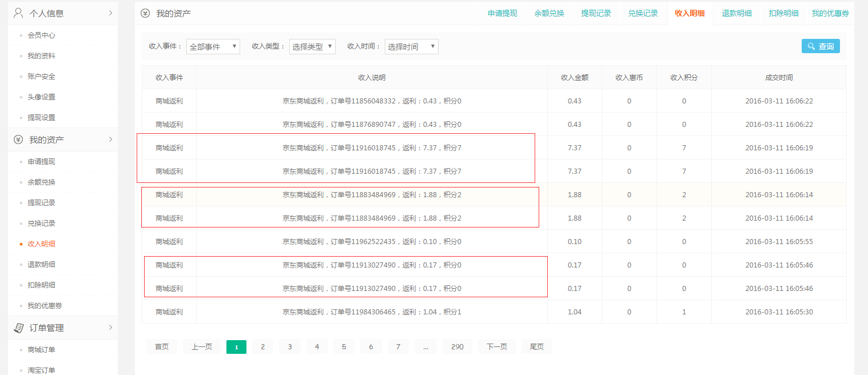The width and height of the screenshot is (868, 375).
Task: Open 我的优惠券 in the sidebar
Action: pos(45,305)
